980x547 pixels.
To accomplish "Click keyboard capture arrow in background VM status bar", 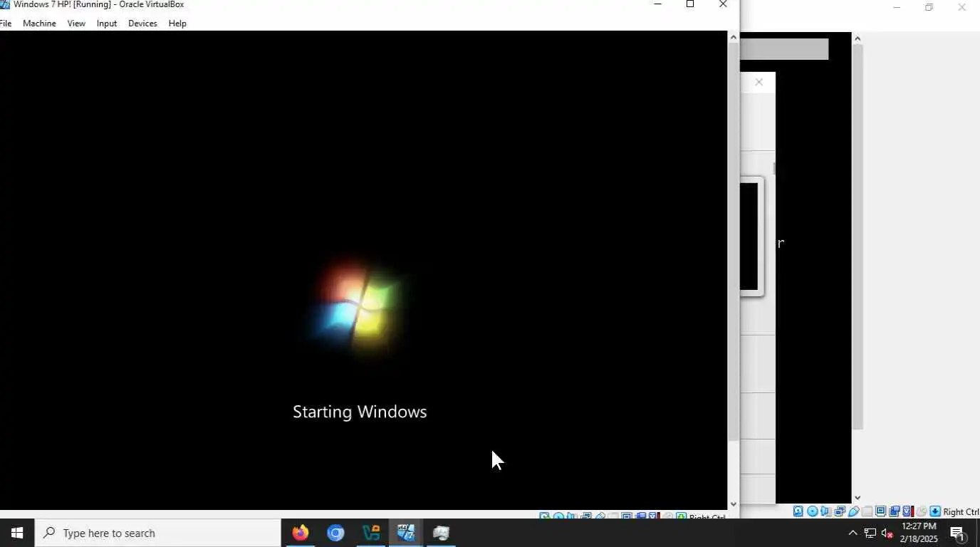I will 935,511.
